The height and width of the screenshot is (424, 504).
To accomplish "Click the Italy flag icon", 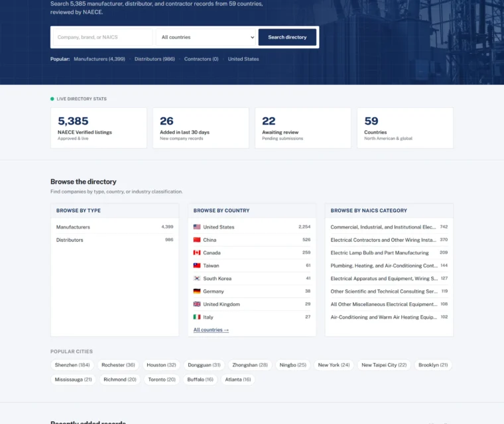I will [197, 317].
